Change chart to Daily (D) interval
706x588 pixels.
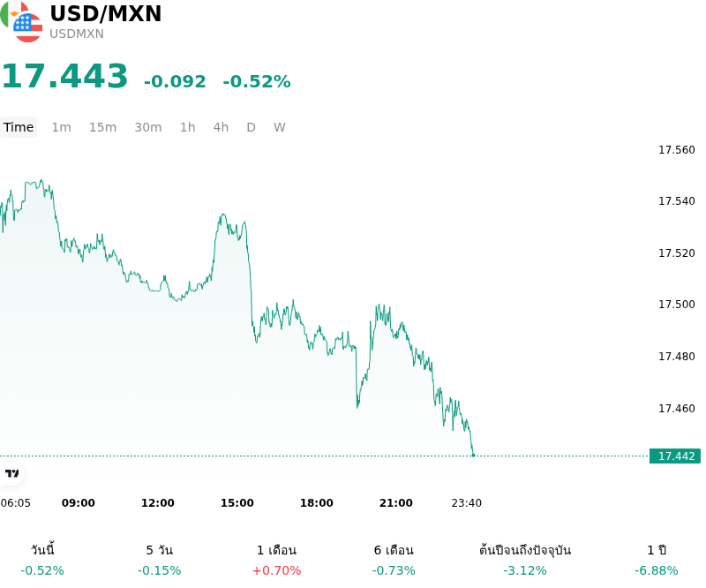click(252, 127)
